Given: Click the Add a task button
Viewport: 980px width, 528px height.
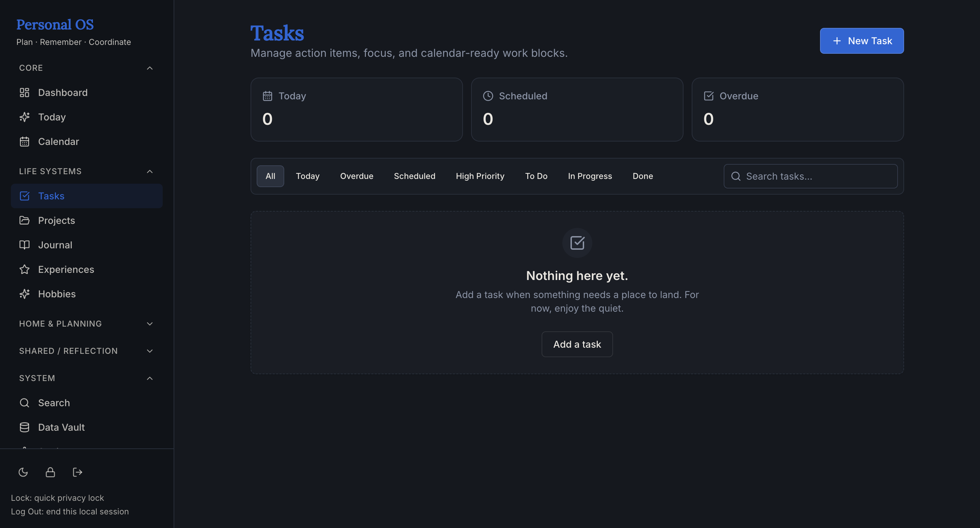Looking at the screenshot, I should tap(577, 344).
